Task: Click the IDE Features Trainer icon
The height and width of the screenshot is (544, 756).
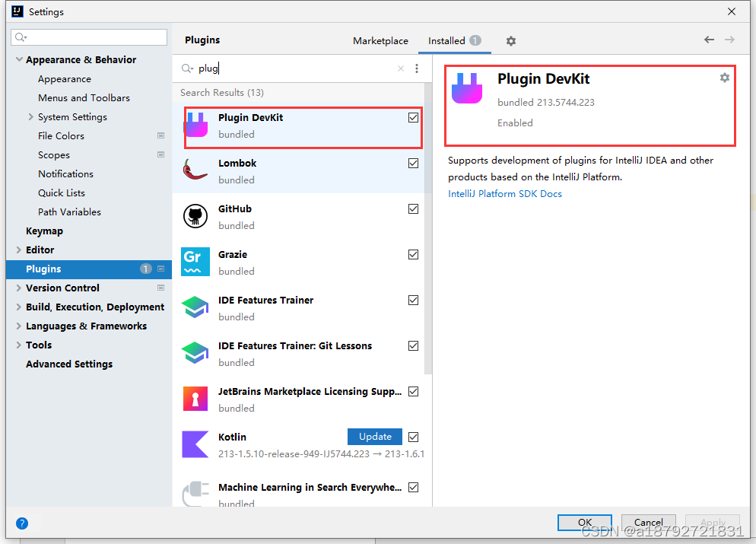Action: point(195,307)
